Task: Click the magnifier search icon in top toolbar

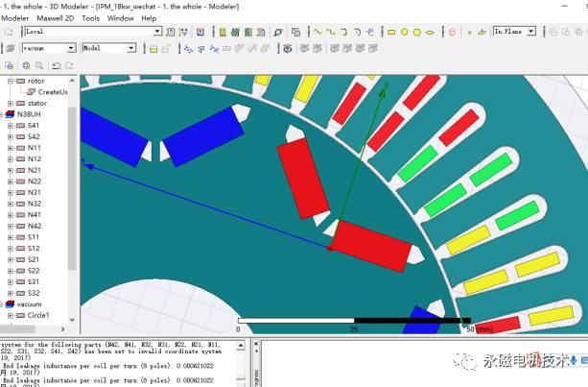Action: [279, 32]
